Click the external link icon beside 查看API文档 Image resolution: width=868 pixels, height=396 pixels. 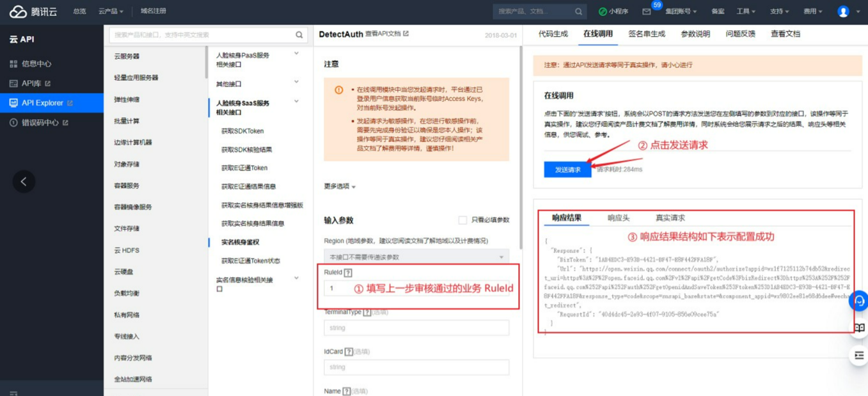coord(406,34)
